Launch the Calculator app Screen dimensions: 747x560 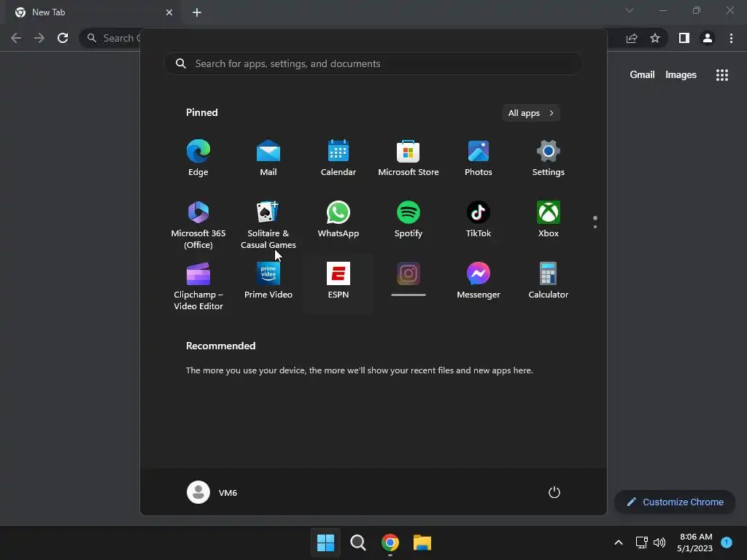[x=549, y=281]
